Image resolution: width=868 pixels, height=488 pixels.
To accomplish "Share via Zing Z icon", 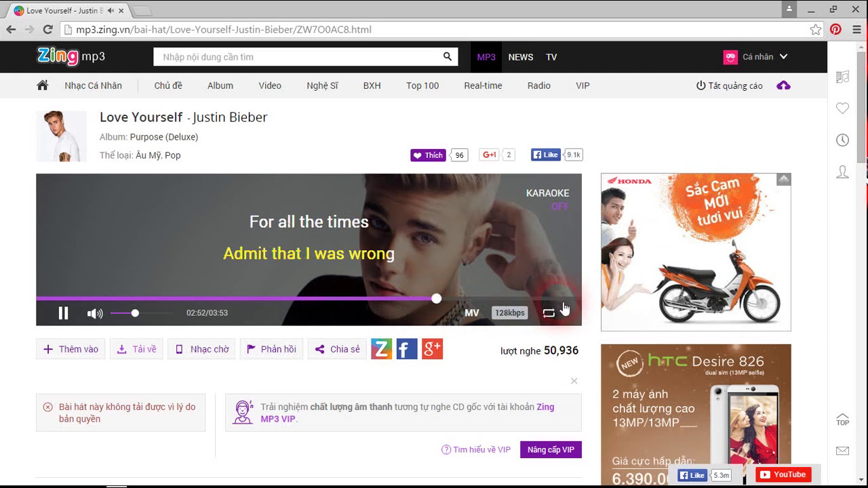I will (382, 349).
